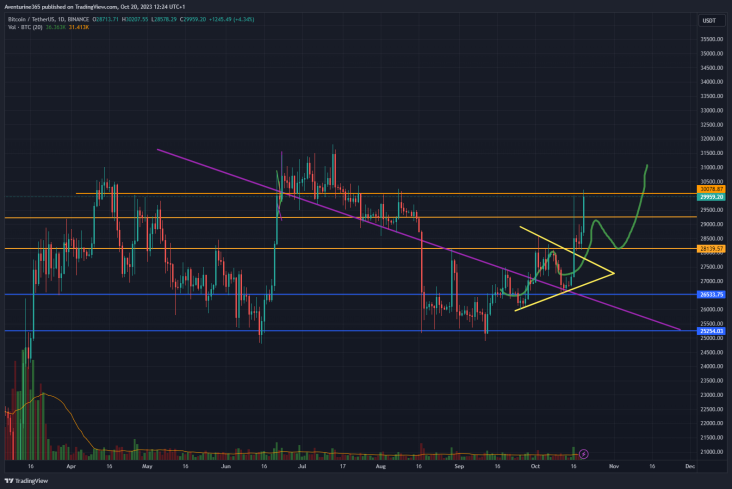
Task: Open the USDT currency selector
Action: coord(710,21)
